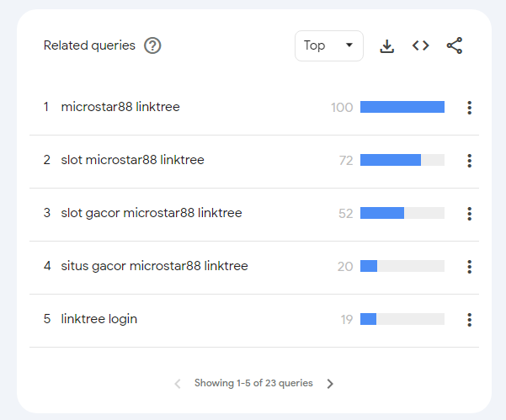Click 'Showing 1-5 of 23 queries' text
506x420 pixels.
click(x=253, y=383)
